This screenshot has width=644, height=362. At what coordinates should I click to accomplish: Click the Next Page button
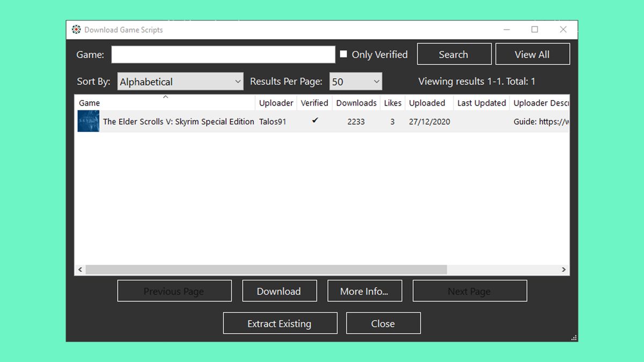coord(470,291)
